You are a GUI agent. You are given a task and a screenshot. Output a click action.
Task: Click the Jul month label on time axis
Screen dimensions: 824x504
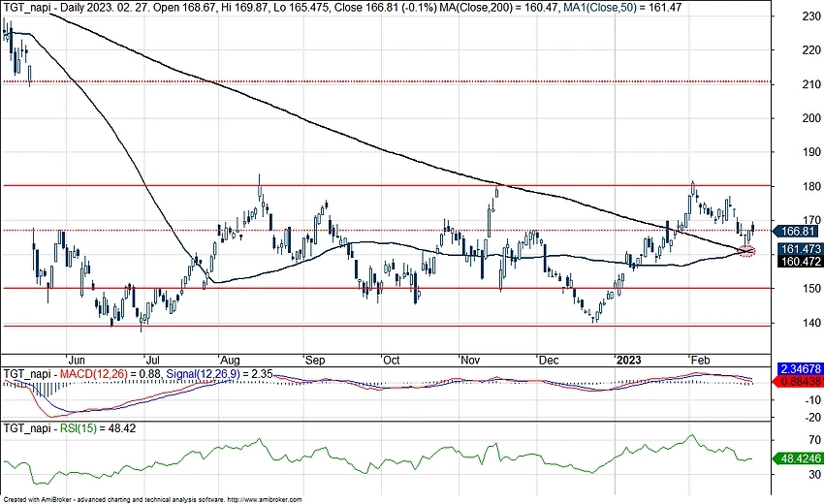coord(152,360)
